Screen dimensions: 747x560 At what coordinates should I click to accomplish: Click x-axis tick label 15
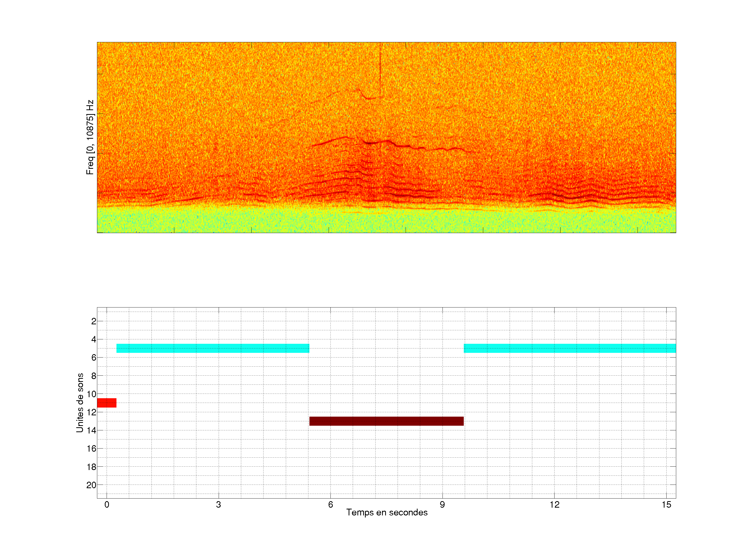pos(666,505)
